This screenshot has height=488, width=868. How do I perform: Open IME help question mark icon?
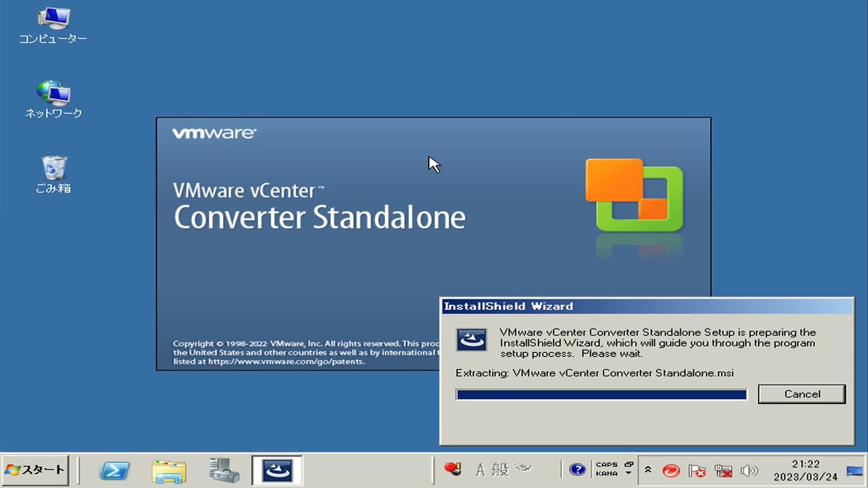[x=577, y=470]
